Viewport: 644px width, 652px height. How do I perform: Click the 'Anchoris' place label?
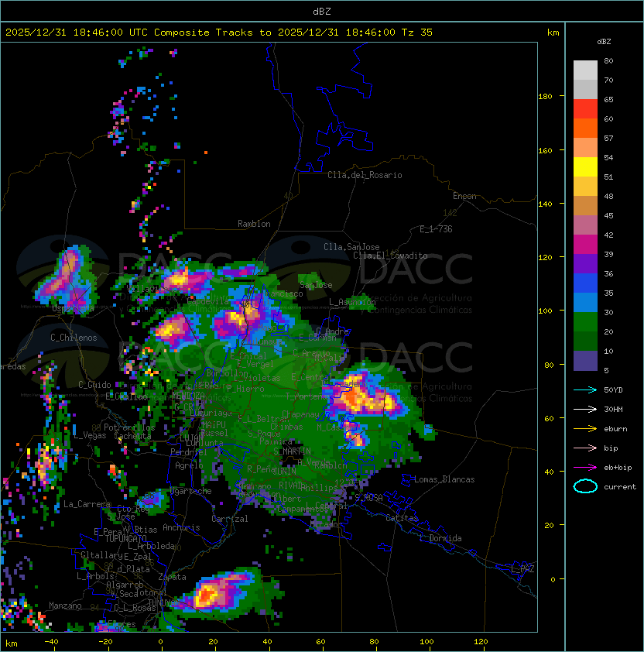pyautogui.click(x=181, y=527)
